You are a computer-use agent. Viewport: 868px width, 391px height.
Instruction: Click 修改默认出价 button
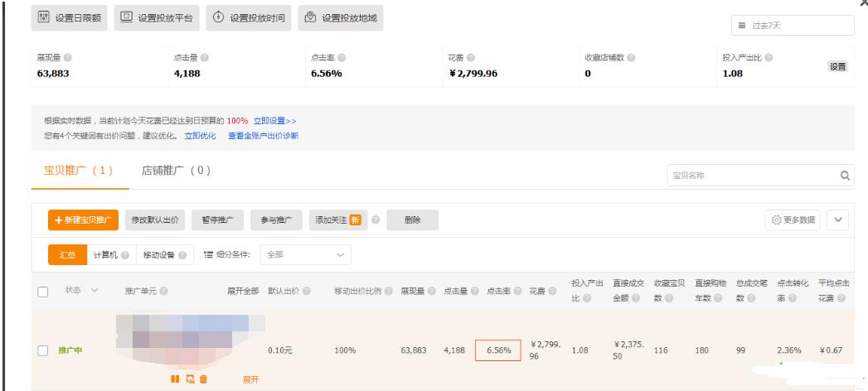click(x=155, y=220)
